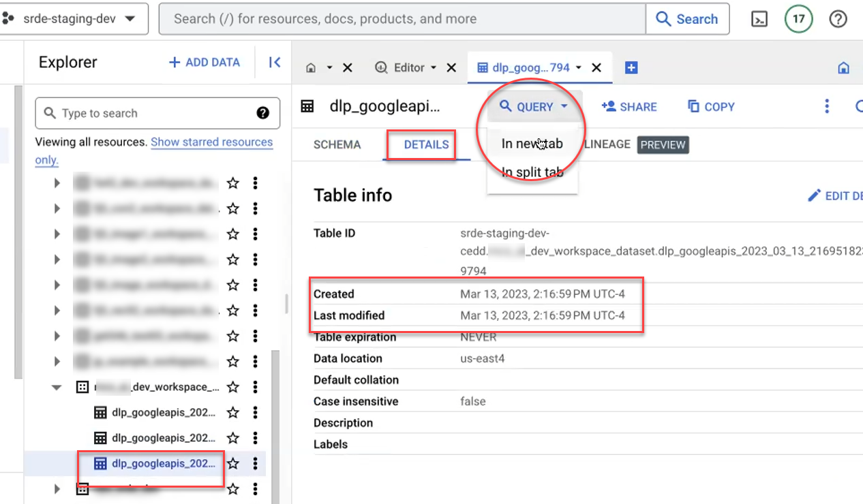Open actions menu for highlighted dlp_googleapis table
The image size is (863, 504).
pos(256,464)
